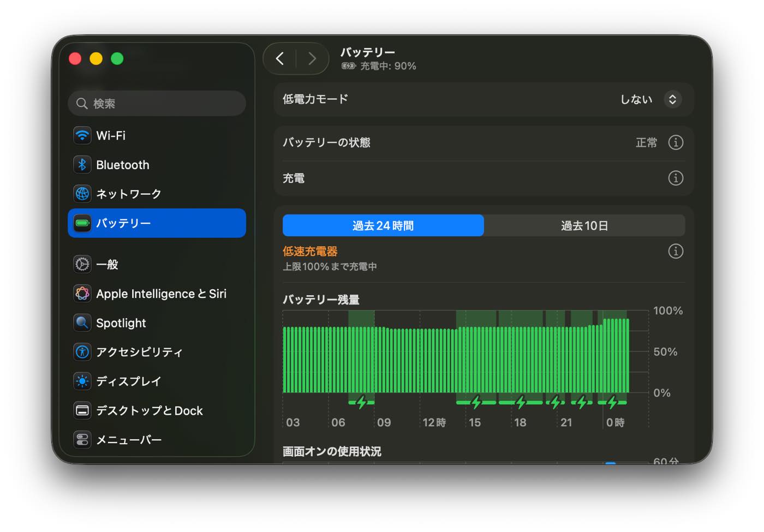The image size is (764, 532).
Task: Select ネットワーク in the sidebar
Action: click(128, 194)
